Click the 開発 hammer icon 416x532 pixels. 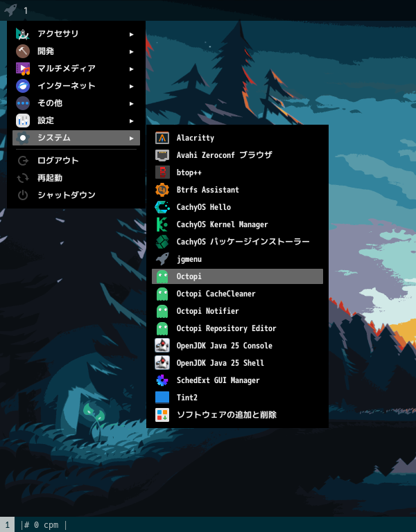23,51
